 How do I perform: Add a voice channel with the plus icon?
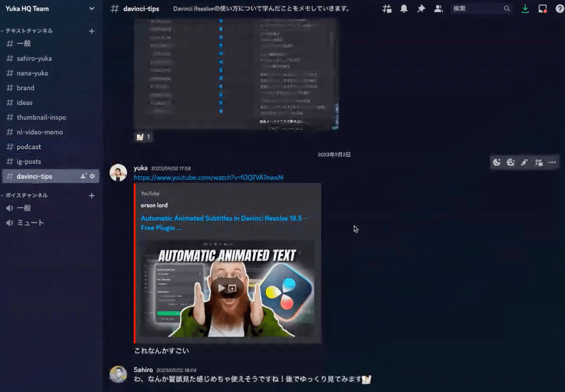click(92, 196)
